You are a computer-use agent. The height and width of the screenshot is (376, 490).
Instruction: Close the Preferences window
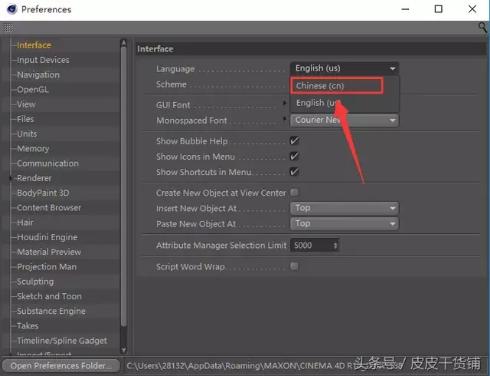[472, 9]
